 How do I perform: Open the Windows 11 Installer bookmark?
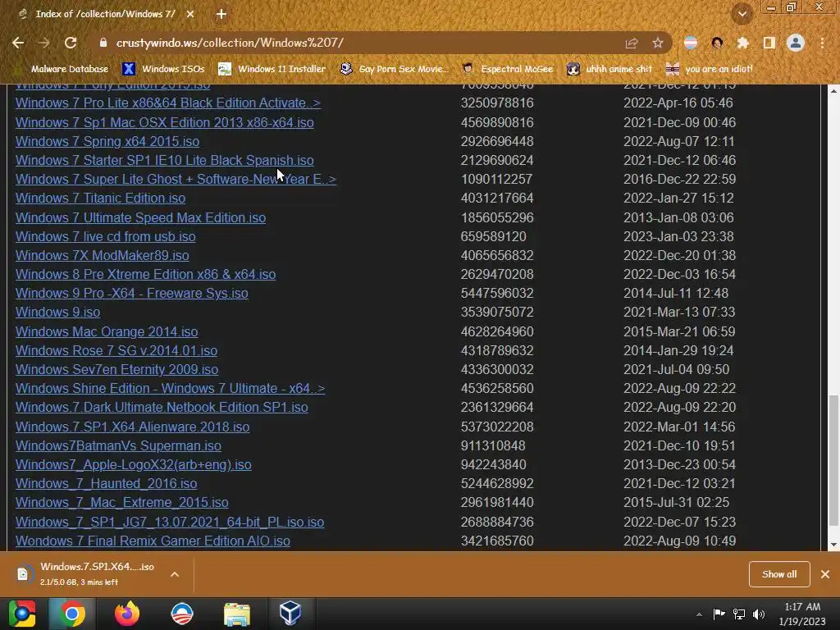(x=272, y=69)
